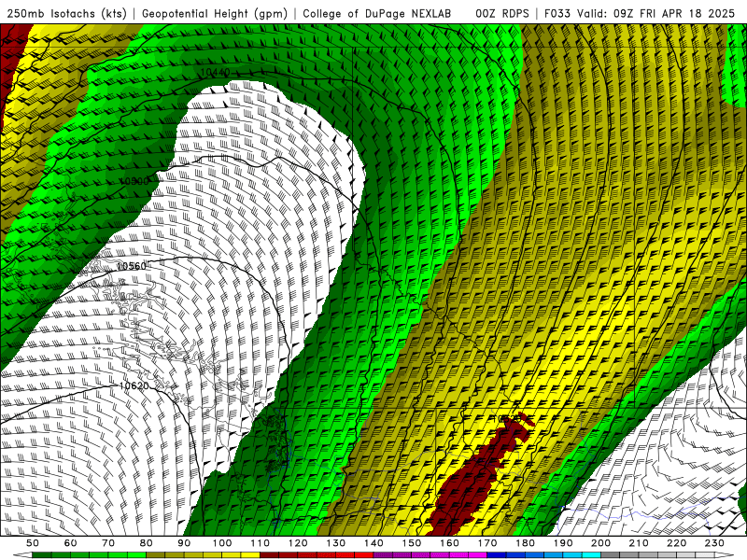Click the 130 label on the color scale

[336, 543]
